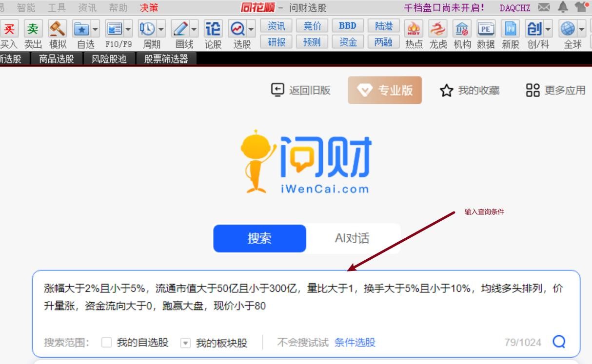
Task: Click the 机构 institutions icon
Action: pyautogui.click(x=462, y=30)
